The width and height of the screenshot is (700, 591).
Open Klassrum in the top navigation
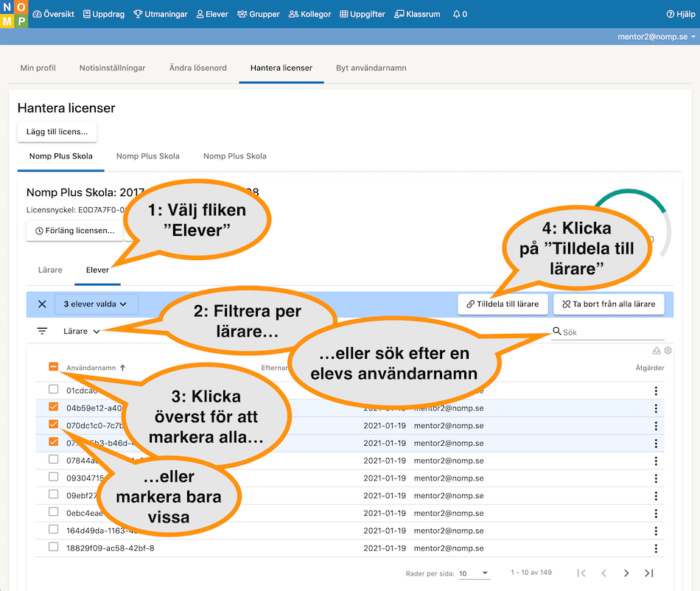[417, 14]
